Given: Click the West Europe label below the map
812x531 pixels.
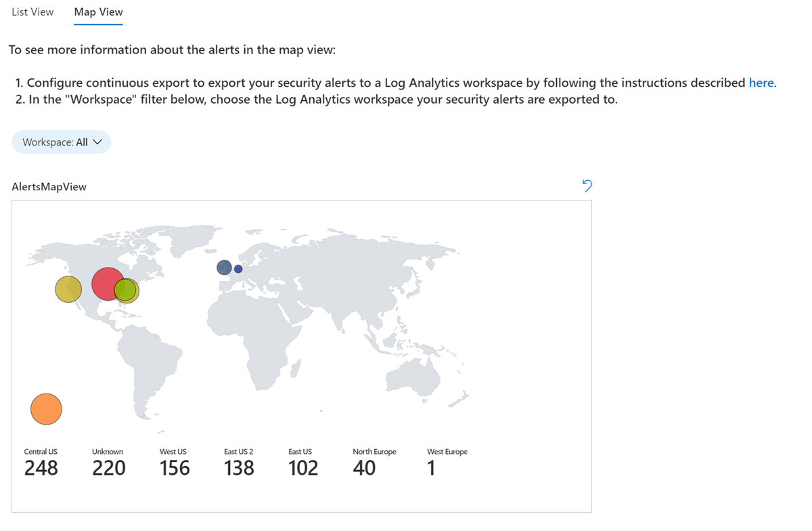Looking at the screenshot, I should click(x=447, y=451).
